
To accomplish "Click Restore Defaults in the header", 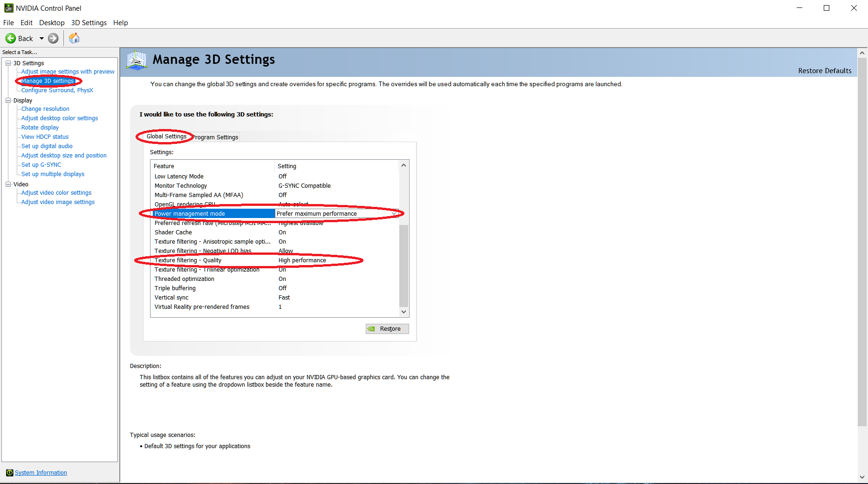I will (825, 71).
